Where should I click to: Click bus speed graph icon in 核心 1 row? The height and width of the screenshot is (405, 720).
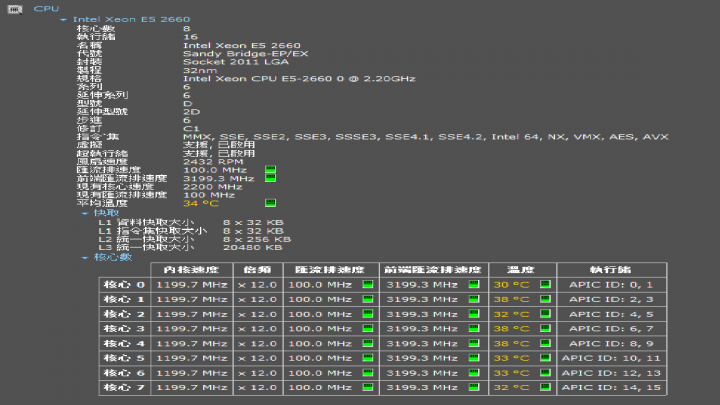368,299
